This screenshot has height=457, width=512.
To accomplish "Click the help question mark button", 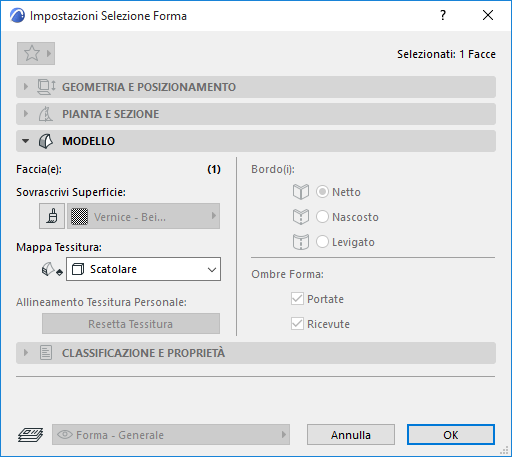I will click(443, 15).
